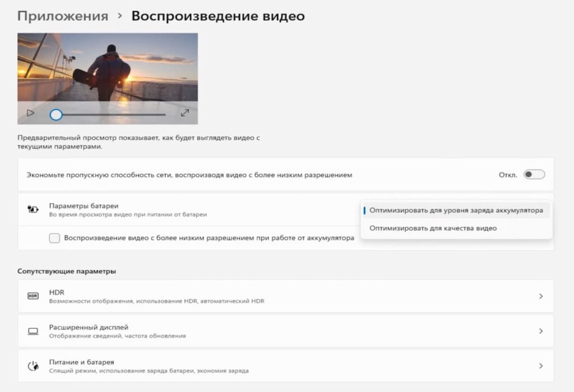Click the video seek slider handle
574x392 pixels.
[x=56, y=115]
